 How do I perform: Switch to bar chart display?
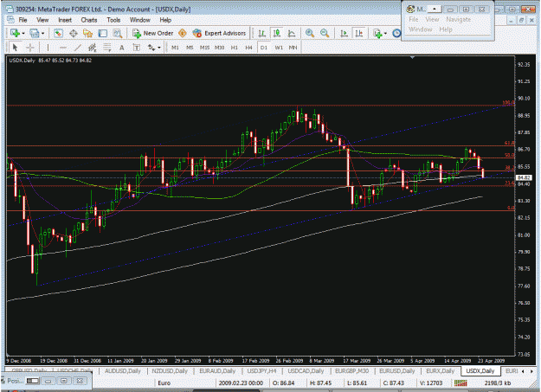point(262,34)
